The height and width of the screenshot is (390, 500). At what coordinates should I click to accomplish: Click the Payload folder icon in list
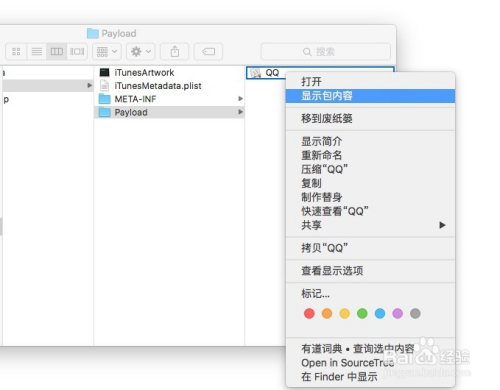tap(105, 112)
